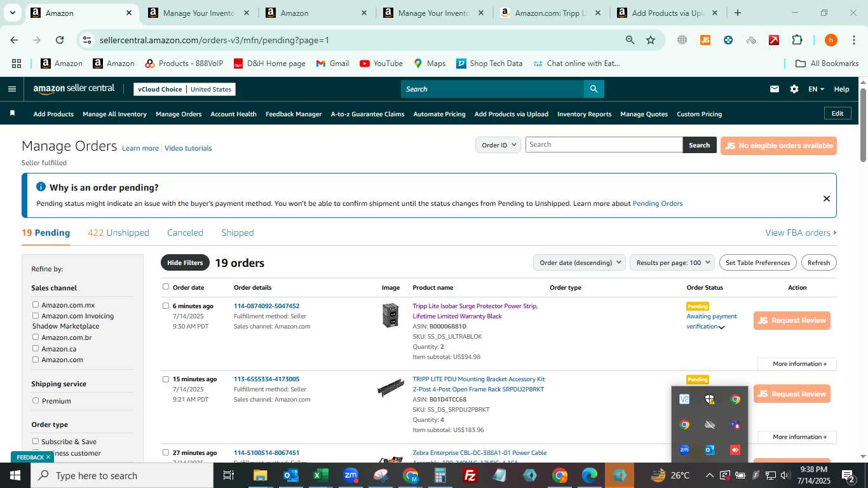Open the Order date (descending) sort dropdown

(579, 262)
